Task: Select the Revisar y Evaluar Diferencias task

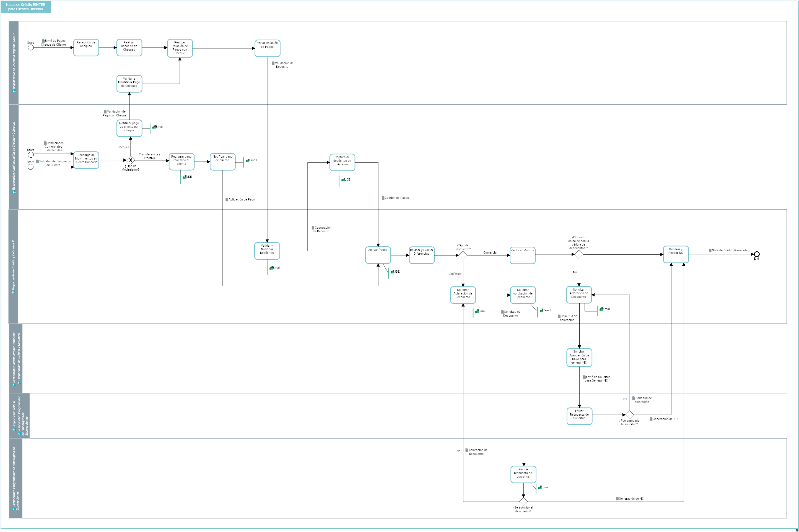Action: 422,255
